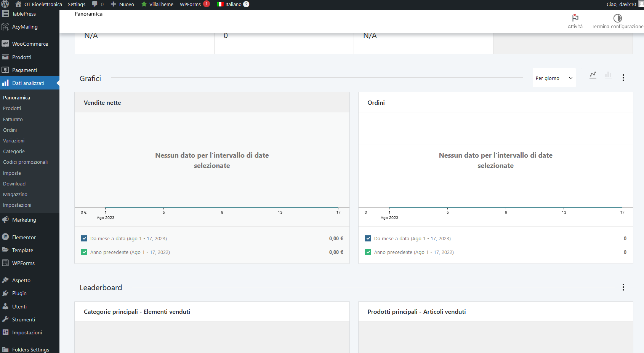The width and height of the screenshot is (644, 353).
Task: Open the Grafici section options menu
Action: [623, 78]
